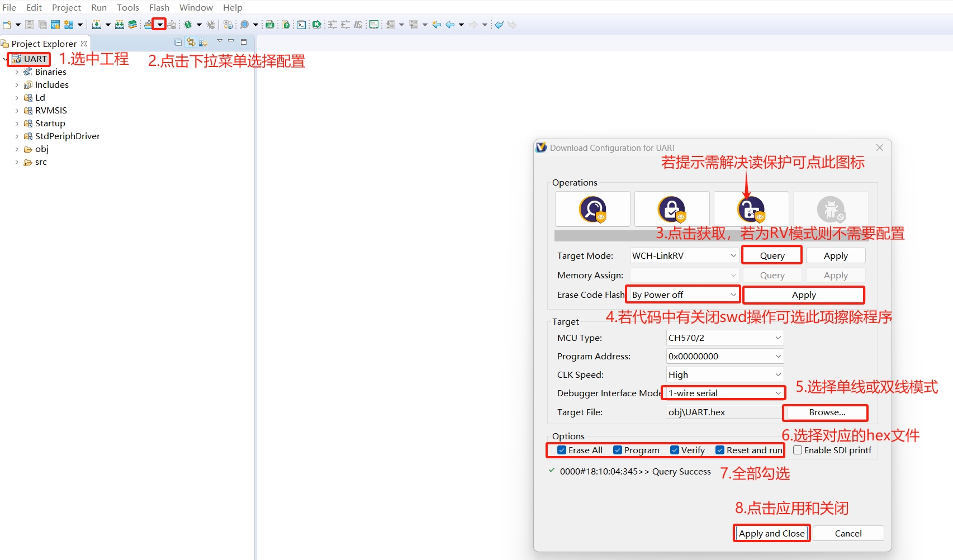Toggle the Verify checkbox

tap(675, 450)
